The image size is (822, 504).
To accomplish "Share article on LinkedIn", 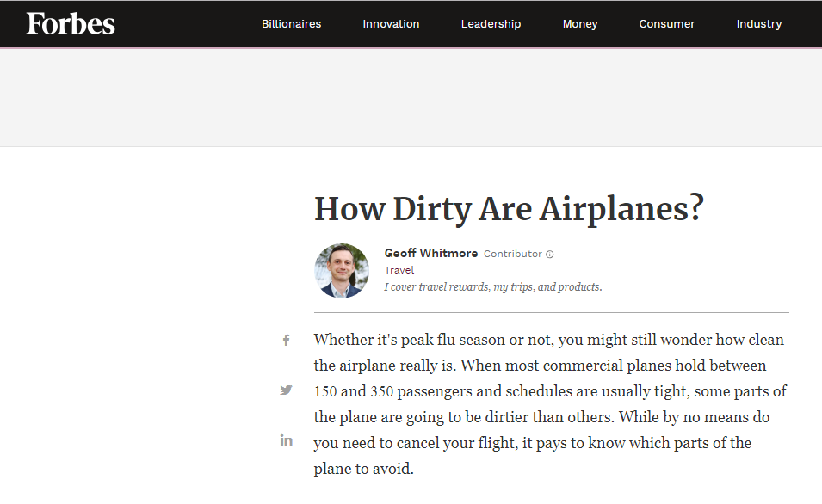I will tap(287, 440).
